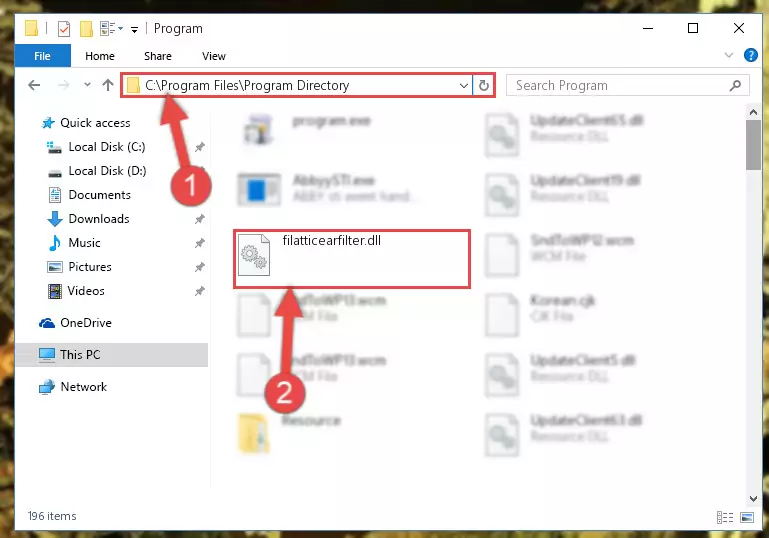Select the Korean.cjk file

tap(563, 300)
